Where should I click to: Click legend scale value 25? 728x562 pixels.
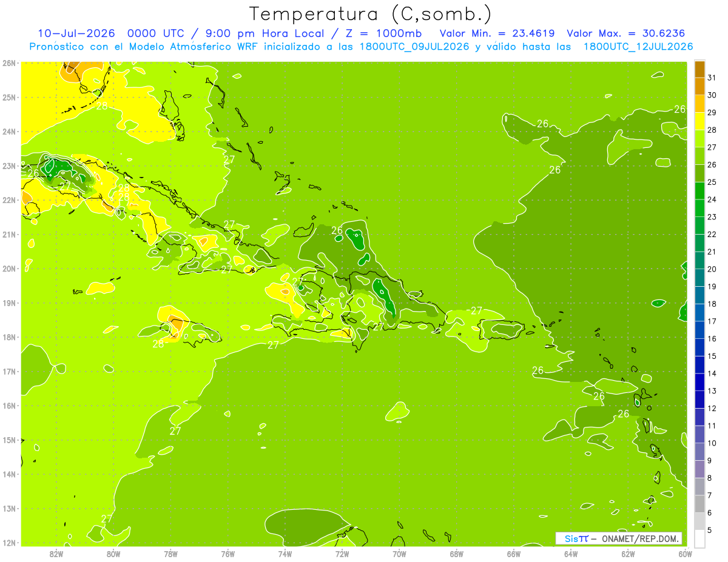pos(712,182)
